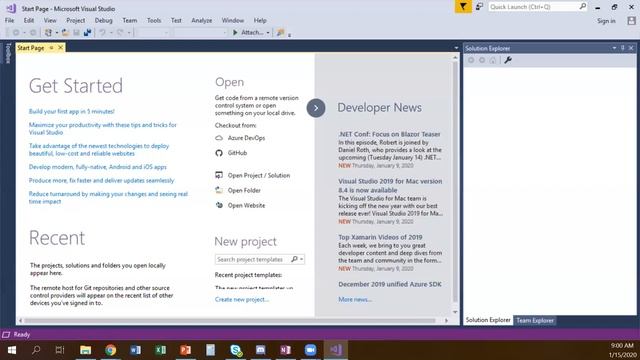This screenshot has height=360, width=640.
Task: Click the Solution Explorer properties wrench icon
Action: click(x=508, y=60)
